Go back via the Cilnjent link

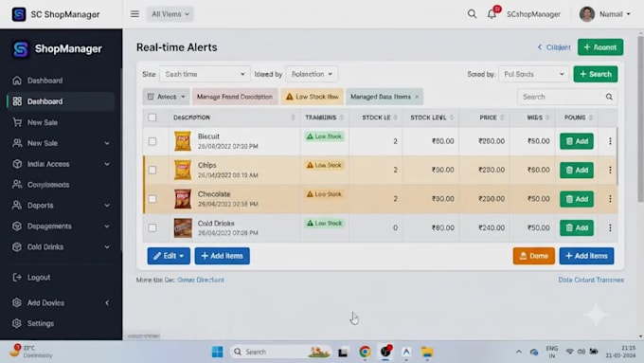[554, 47]
